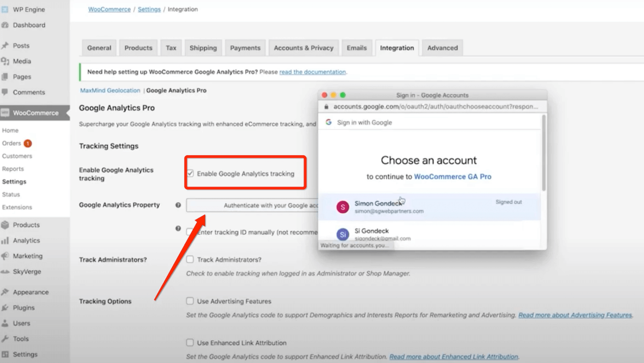Image resolution: width=644 pixels, height=363 pixels.
Task: Open WooCommerce Status submenu item
Action: pos(11,194)
